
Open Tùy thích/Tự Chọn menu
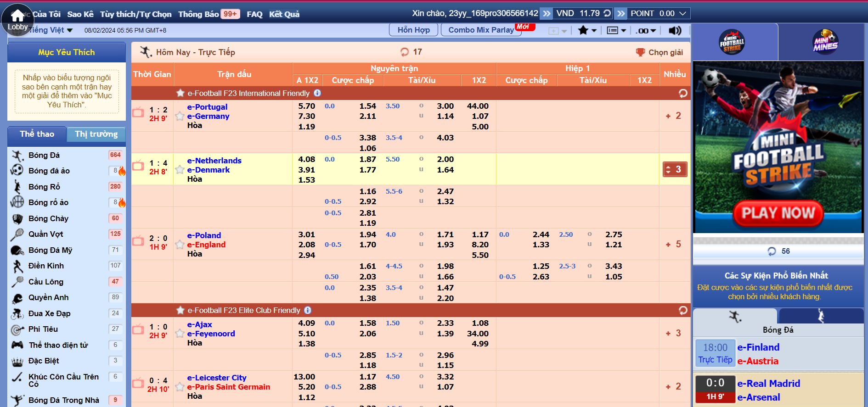click(x=135, y=14)
